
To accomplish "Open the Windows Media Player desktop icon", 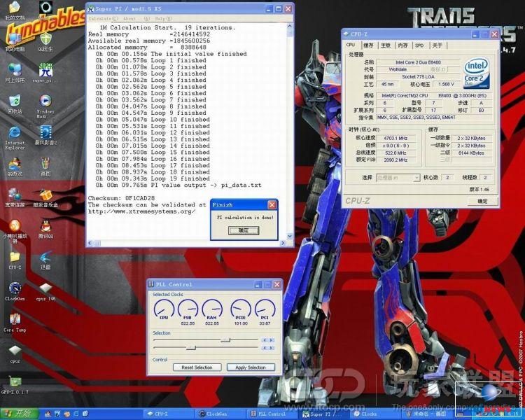I will (45, 106).
